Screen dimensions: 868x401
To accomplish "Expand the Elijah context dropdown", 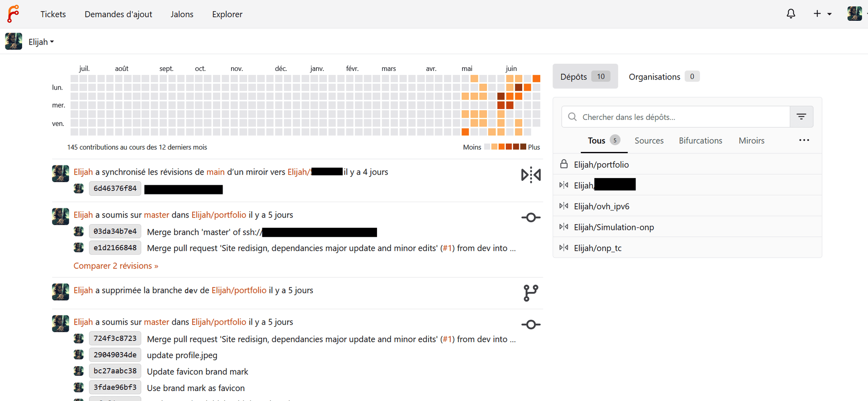I will click(41, 42).
